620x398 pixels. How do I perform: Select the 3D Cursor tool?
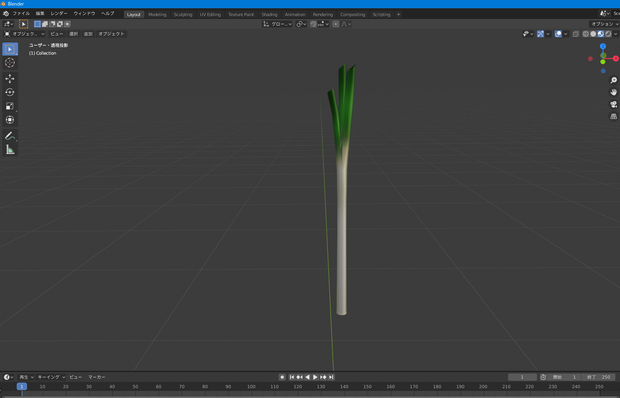point(10,62)
